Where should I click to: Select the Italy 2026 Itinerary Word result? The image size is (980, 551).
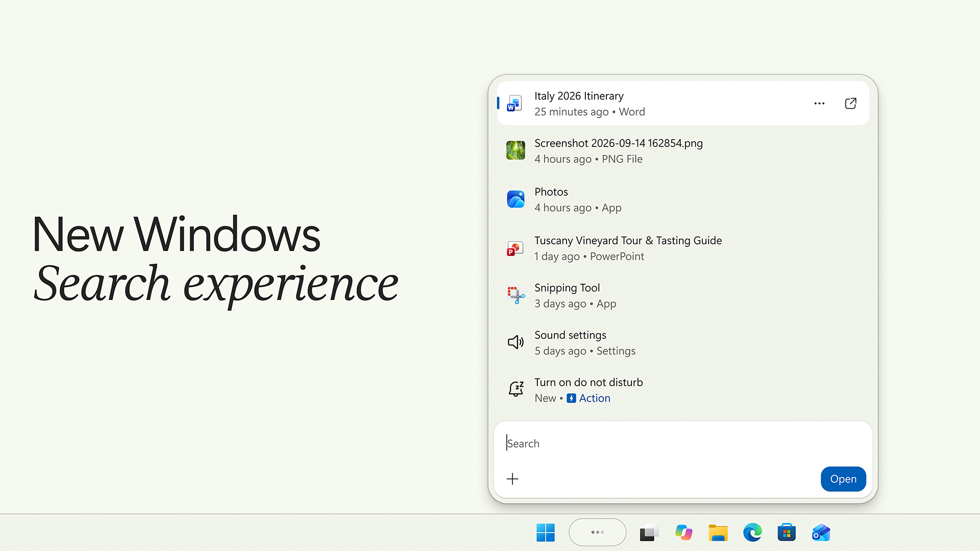coord(683,104)
